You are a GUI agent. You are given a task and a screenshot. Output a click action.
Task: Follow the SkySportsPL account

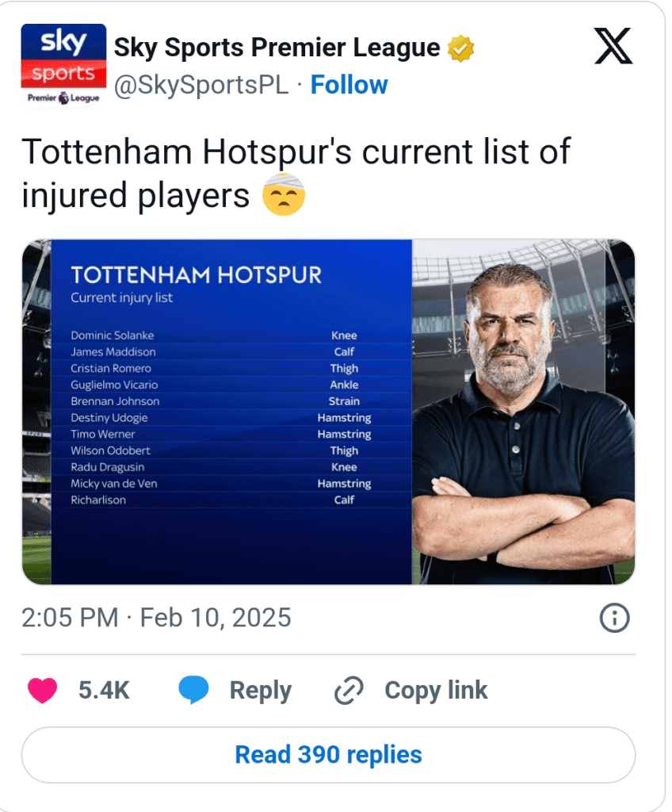point(349,85)
